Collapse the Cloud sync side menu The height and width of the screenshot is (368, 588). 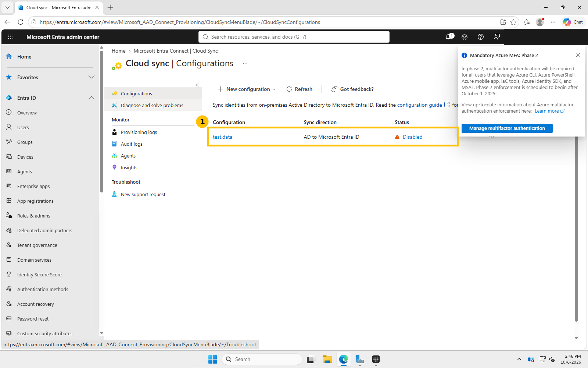197,85
